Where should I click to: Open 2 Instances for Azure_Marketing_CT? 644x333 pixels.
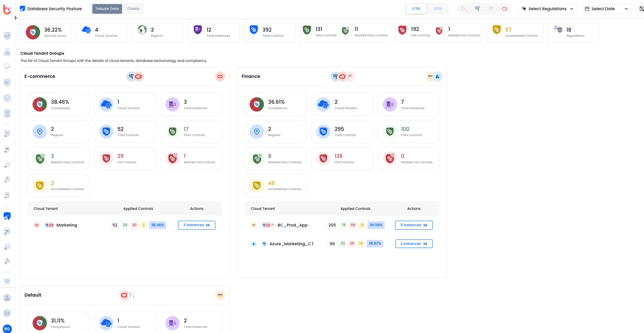[413, 244]
